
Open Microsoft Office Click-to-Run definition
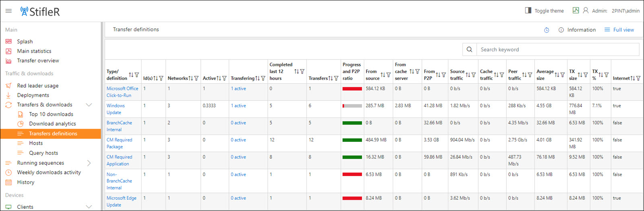[x=122, y=92]
